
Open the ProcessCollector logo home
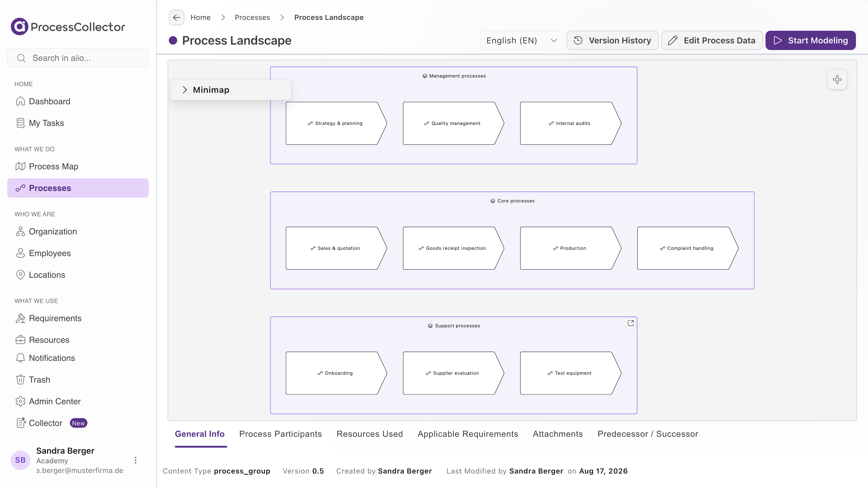(x=68, y=27)
